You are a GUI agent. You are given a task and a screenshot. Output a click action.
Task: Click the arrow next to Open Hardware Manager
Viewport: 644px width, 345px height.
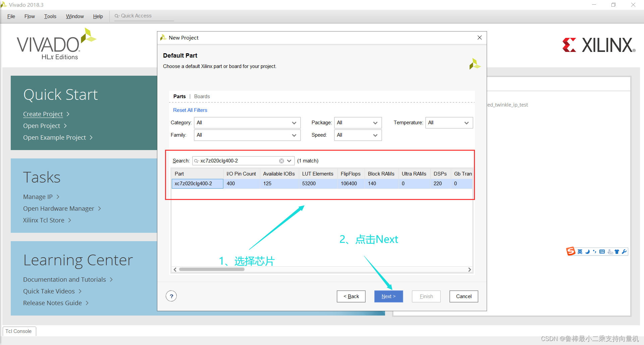point(100,209)
